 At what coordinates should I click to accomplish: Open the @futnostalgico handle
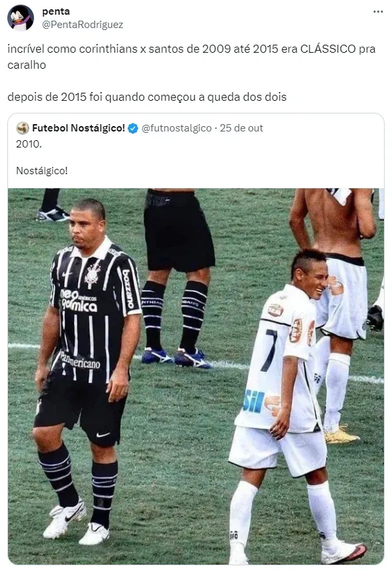pos(177,128)
